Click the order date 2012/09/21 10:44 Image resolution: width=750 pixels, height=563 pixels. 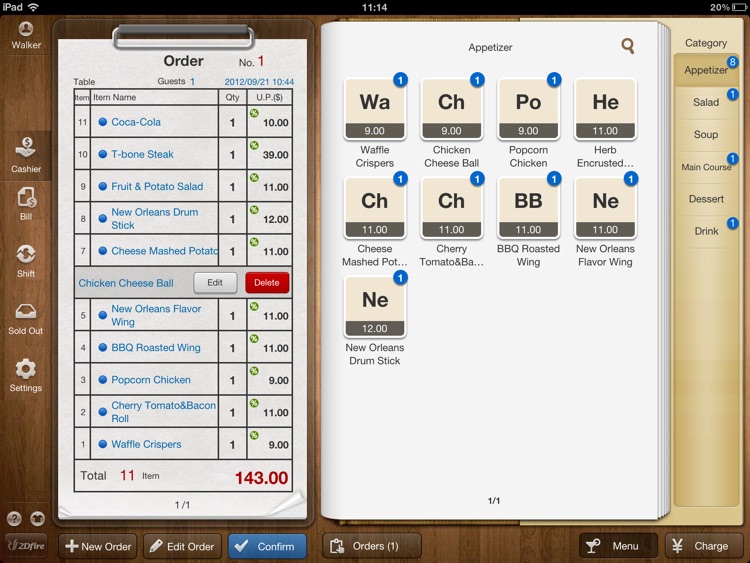click(259, 82)
